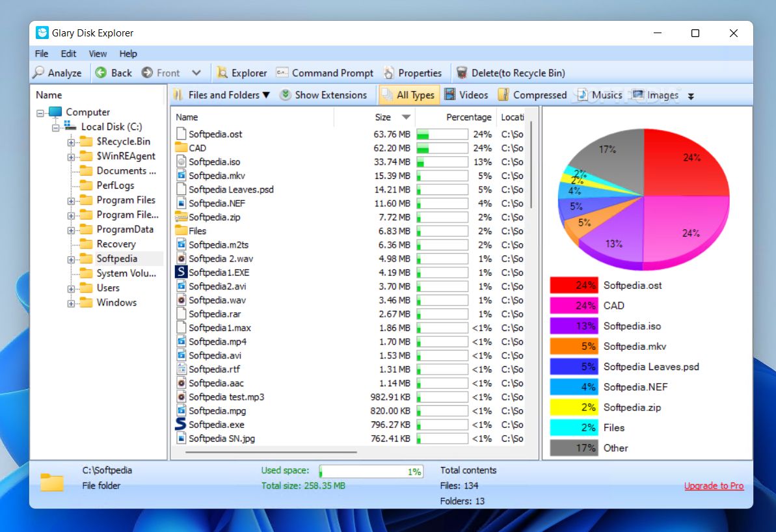Image resolution: width=776 pixels, height=532 pixels.
Task: Sort by the Location column header
Action: pyautogui.click(x=512, y=117)
